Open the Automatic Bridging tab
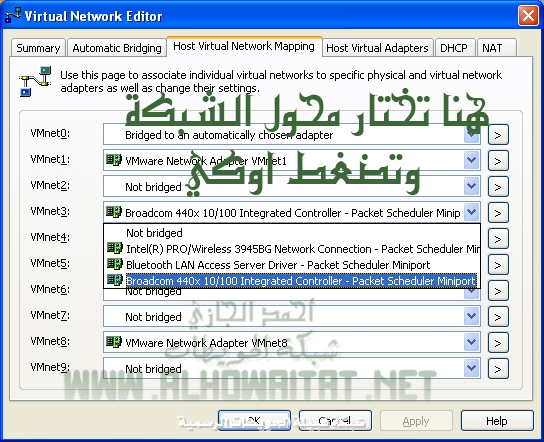This screenshot has width=544, height=442. coord(117,48)
